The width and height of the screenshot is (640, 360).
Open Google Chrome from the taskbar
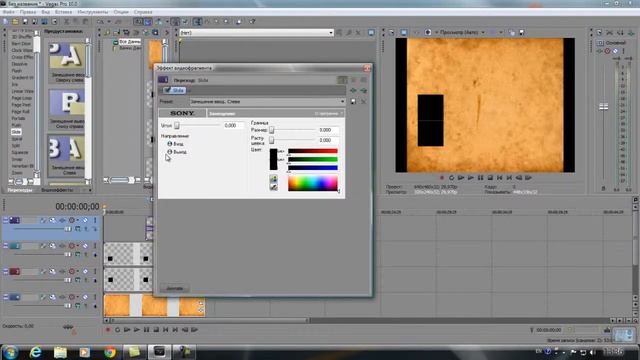pos(109,352)
